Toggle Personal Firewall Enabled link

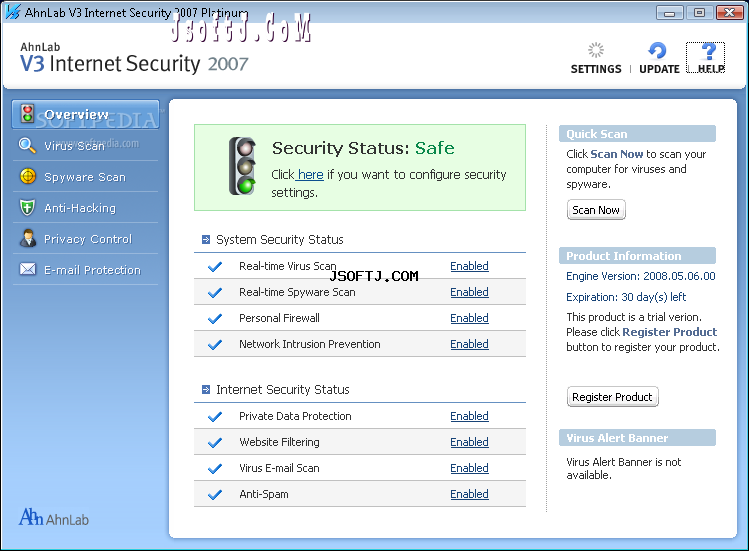point(469,318)
